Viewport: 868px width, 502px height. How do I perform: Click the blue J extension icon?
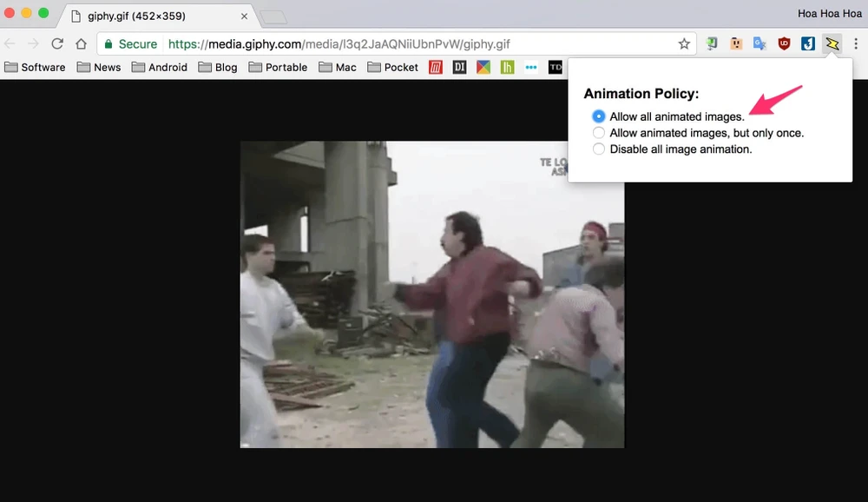point(808,43)
